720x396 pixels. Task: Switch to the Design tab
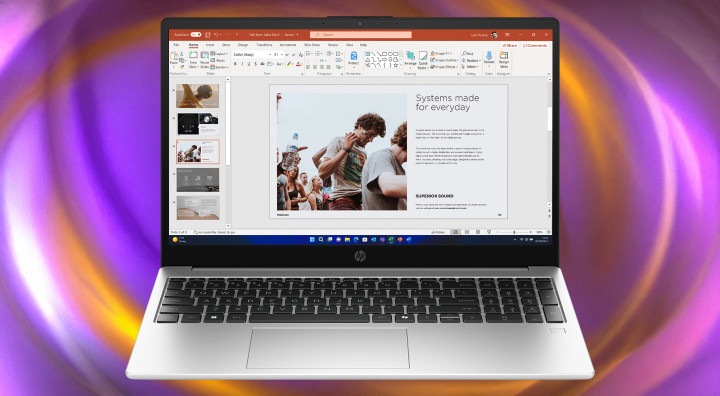click(x=243, y=45)
